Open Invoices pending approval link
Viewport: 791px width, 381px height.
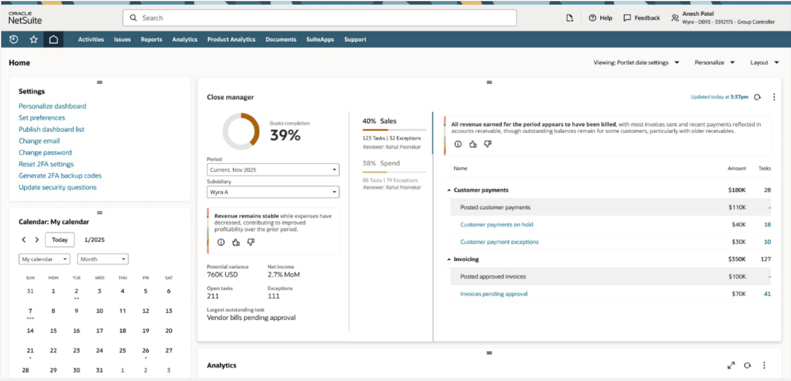pos(494,294)
